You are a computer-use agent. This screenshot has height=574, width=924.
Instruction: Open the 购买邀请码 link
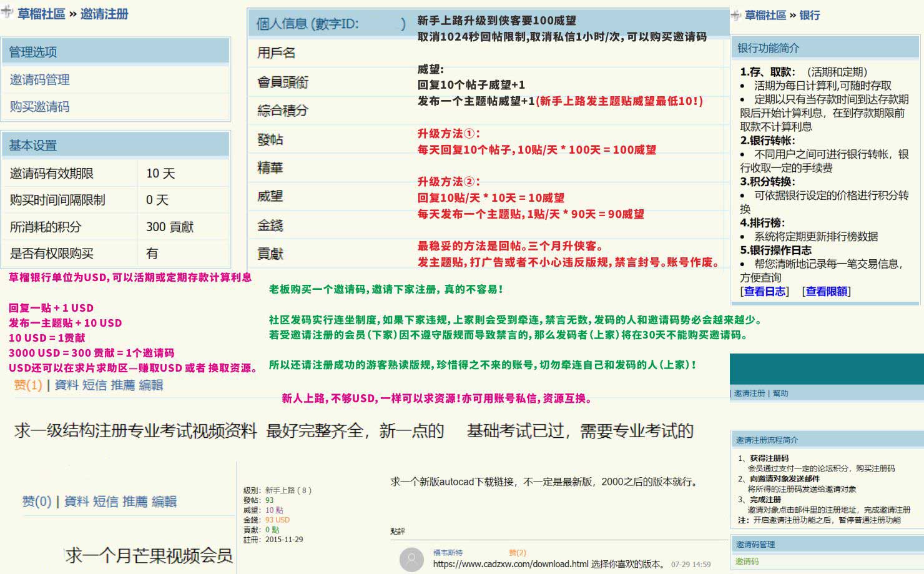click(41, 107)
